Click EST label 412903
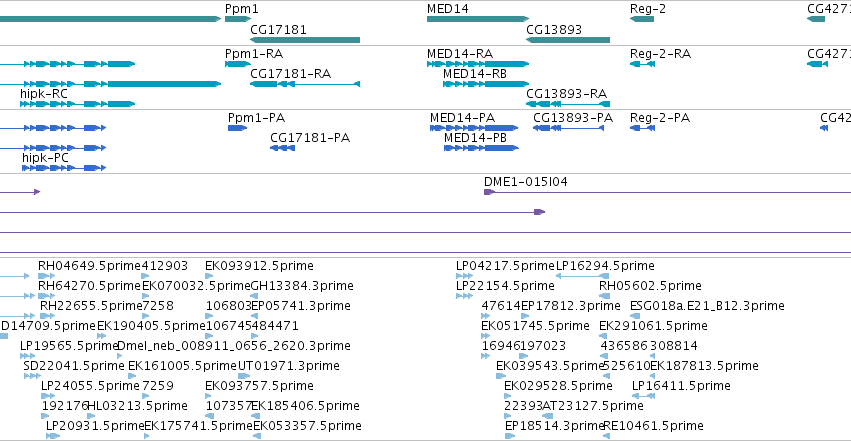This screenshot has width=851, height=441. pyautogui.click(x=164, y=266)
